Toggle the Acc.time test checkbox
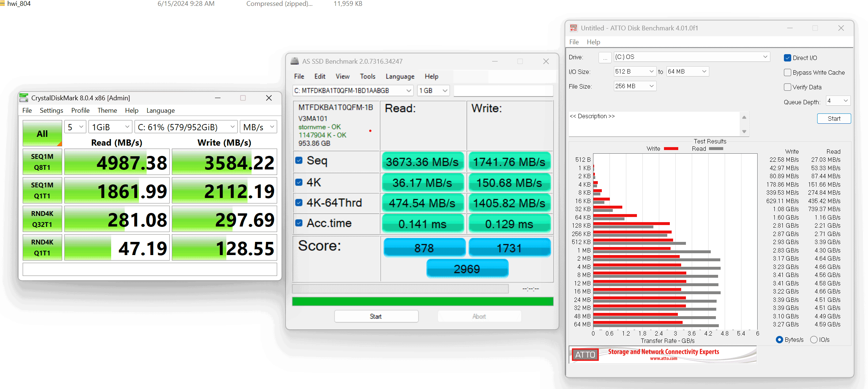Image resolution: width=868 pixels, height=389 pixels. click(x=299, y=223)
